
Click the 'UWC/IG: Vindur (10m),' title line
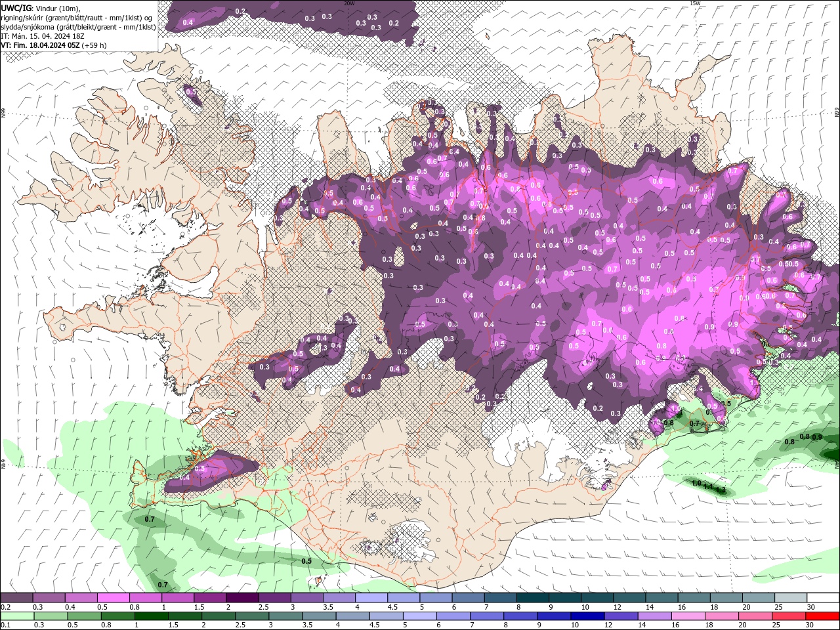pyautogui.click(x=42, y=8)
